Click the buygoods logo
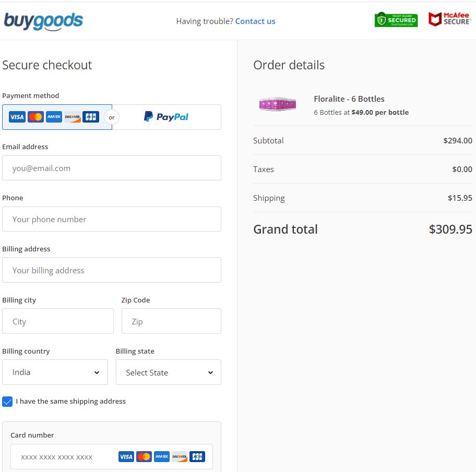476x472 pixels. (43, 21)
